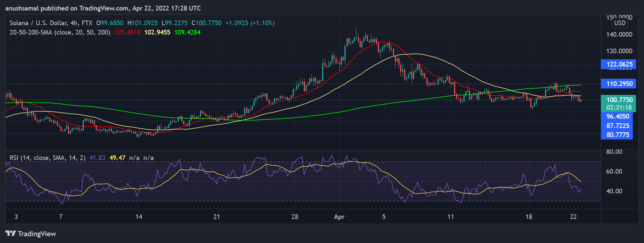The width and height of the screenshot is (644, 243).
Task: Click the green 109.4284 SMA value
Action: coord(187,32)
